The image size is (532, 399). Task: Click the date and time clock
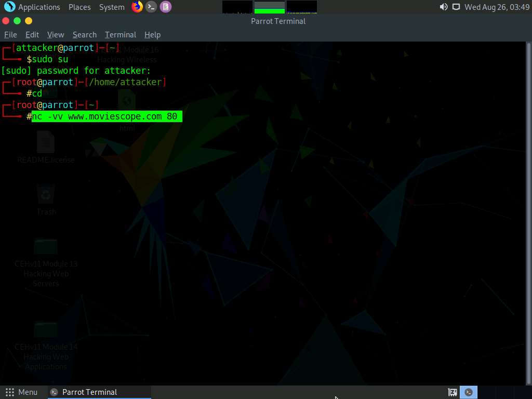[497, 7]
